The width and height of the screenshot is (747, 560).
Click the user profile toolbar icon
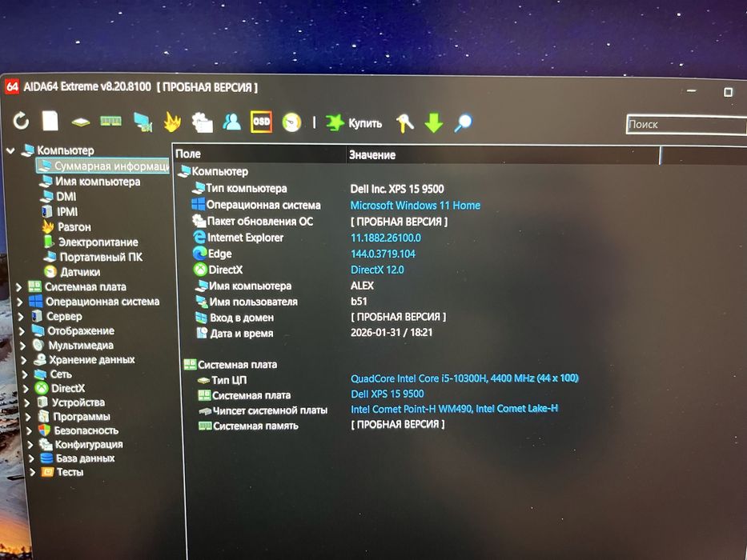point(231,122)
